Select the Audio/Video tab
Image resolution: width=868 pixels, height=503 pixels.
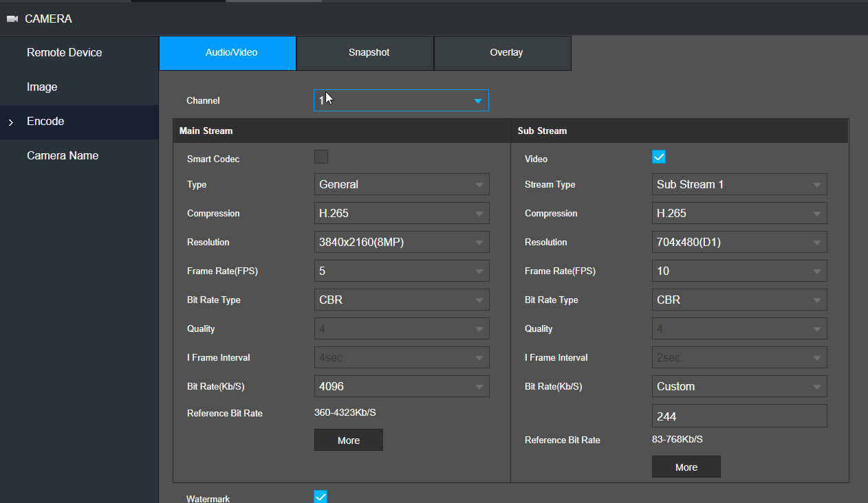(228, 53)
